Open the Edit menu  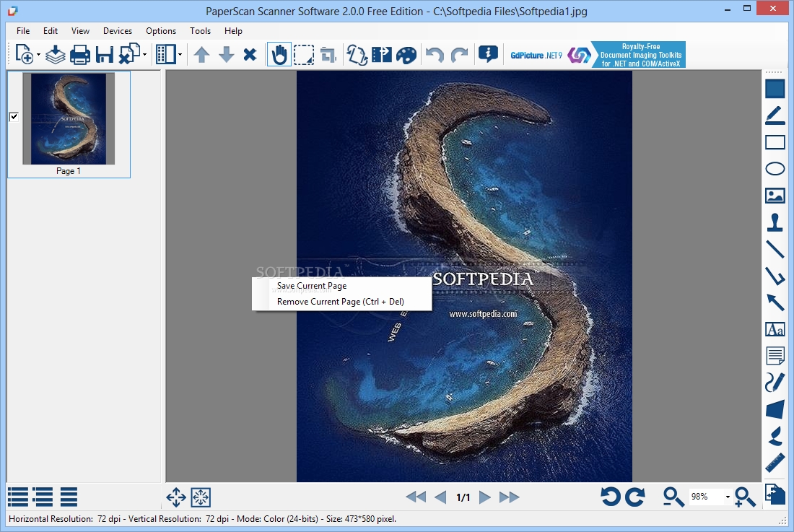(x=50, y=31)
